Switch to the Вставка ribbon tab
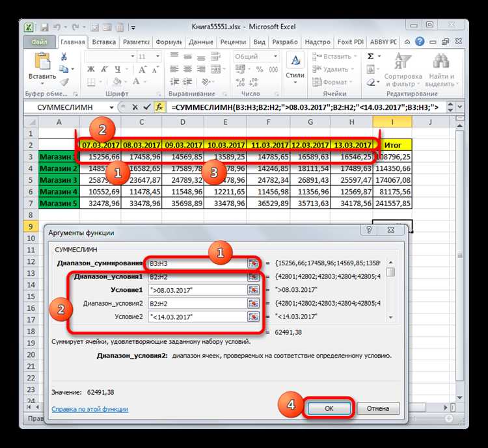 (x=104, y=42)
